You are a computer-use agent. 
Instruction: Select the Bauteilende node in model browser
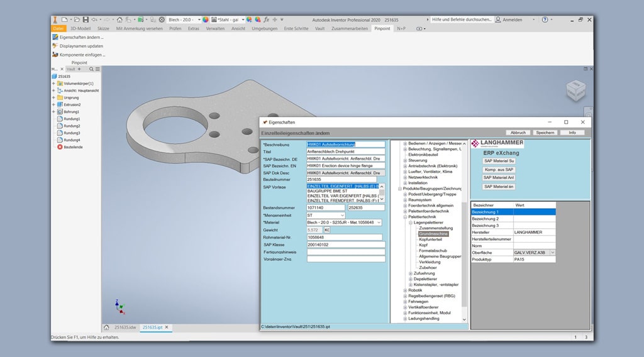point(73,147)
